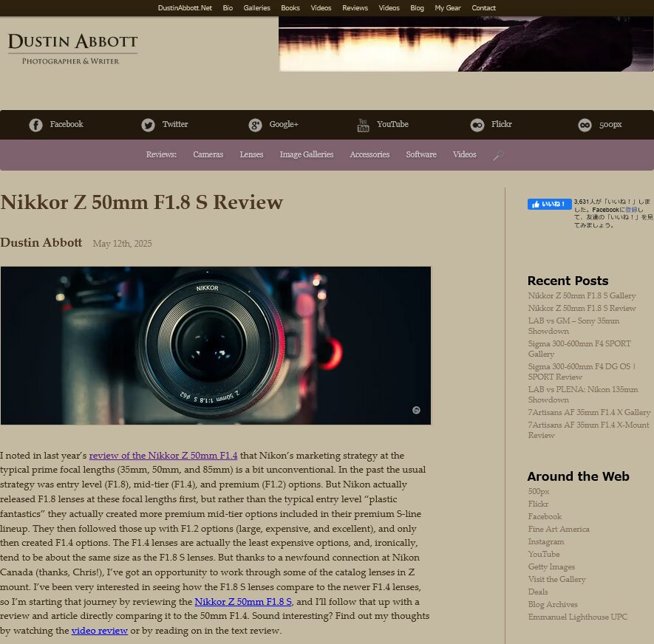Click the Twitter bird icon
This screenshot has height=644, width=654.
(148, 125)
